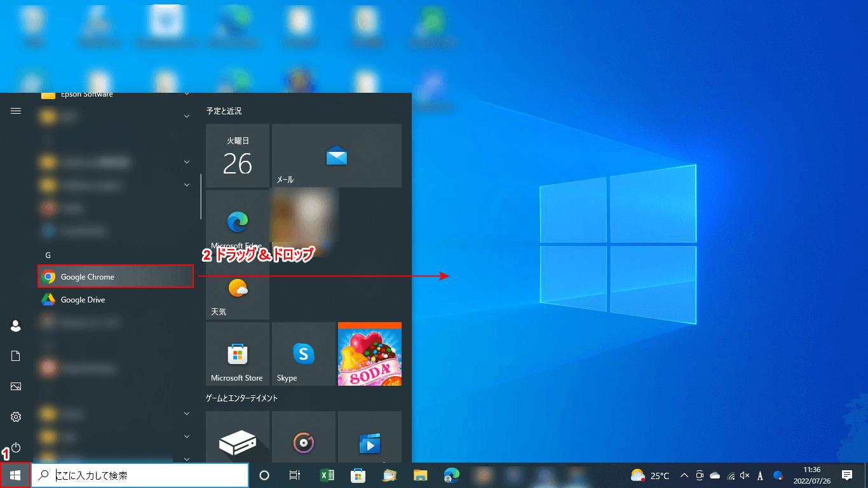This screenshot has width=868, height=488.
Task: Click the 予定と近況 group header
Action: click(224, 111)
